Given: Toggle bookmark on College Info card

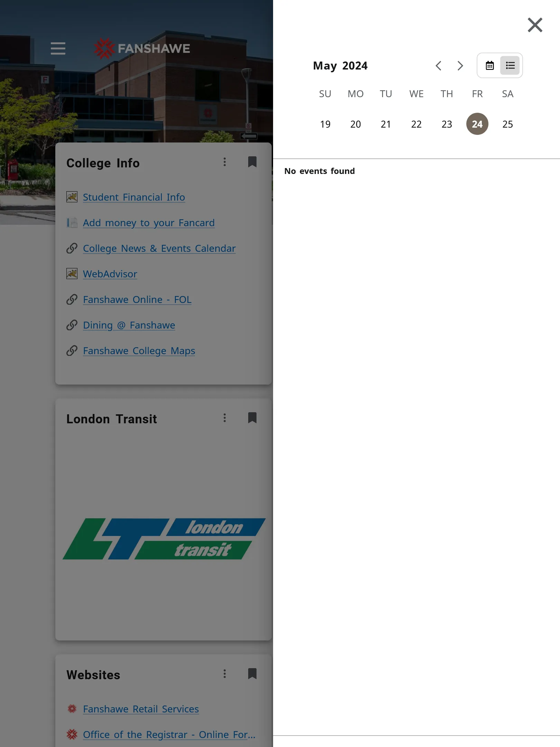Looking at the screenshot, I should pos(252,162).
